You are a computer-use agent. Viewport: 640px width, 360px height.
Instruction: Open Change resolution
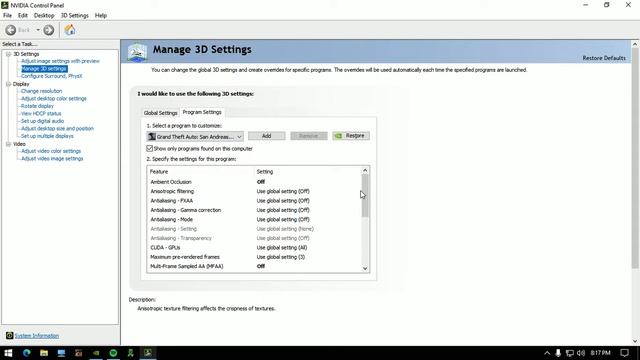click(41, 91)
